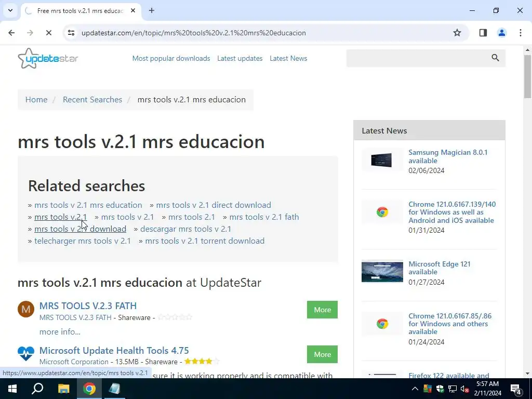
Task: Click Microsoft Edge 121 news thumbnail
Action: click(382, 271)
